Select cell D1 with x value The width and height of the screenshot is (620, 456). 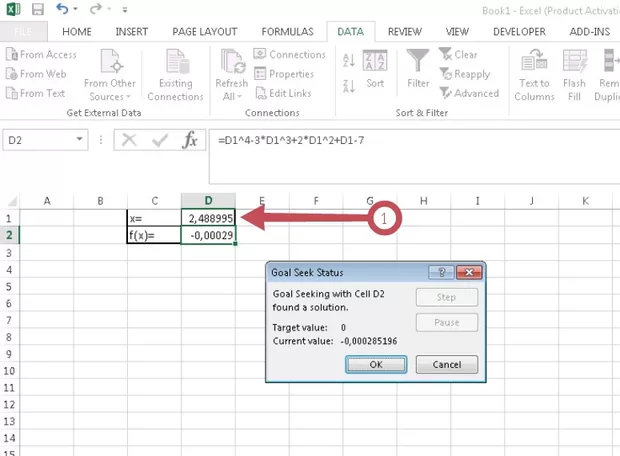(208, 217)
